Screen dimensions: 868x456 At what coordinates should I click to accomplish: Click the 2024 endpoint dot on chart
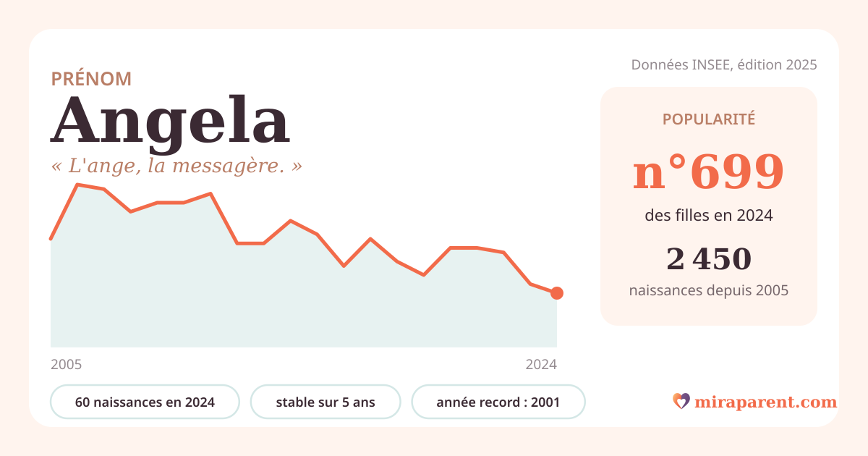556,293
